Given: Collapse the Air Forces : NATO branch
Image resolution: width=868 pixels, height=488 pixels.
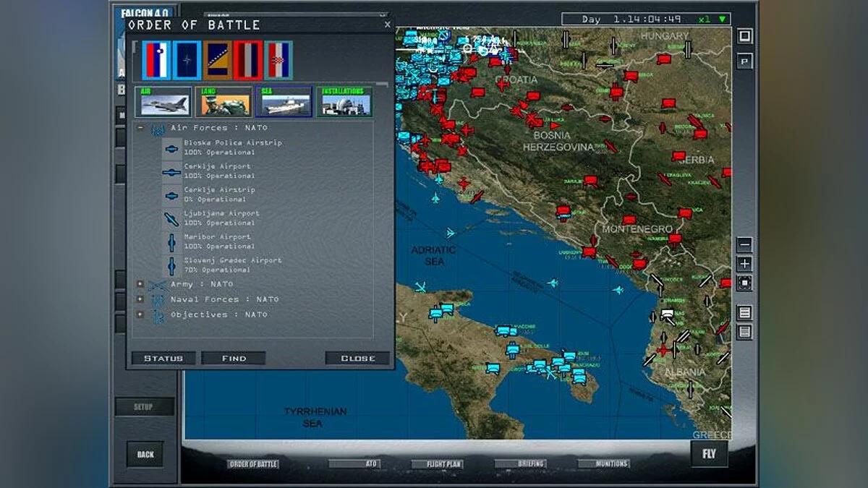Looking at the screenshot, I should (x=140, y=128).
